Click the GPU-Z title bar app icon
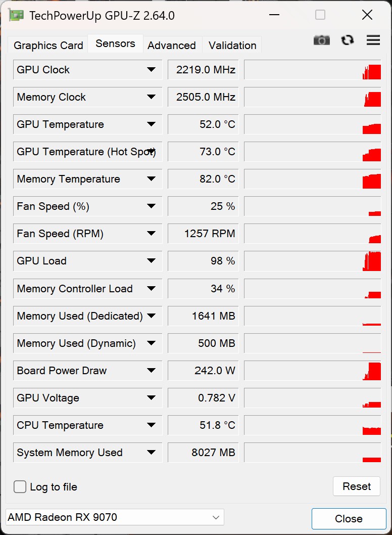The height and width of the screenshot is (535, 392). coord(16,15)
